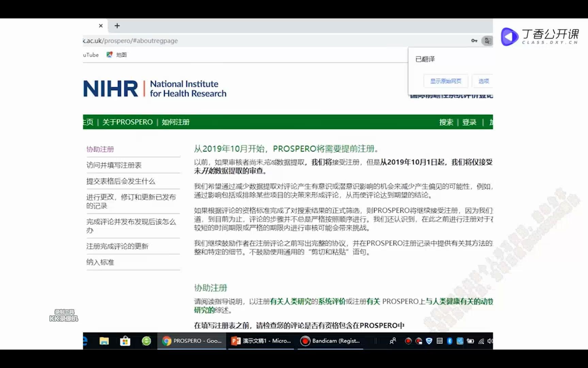
Task: Click 丁香公开课 logo
Action: (540, 37)
